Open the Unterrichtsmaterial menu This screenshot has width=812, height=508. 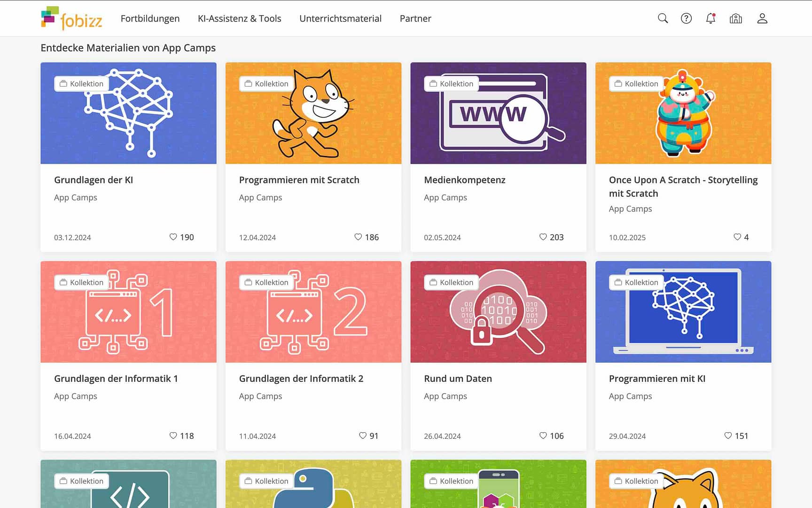click(340, 18)
